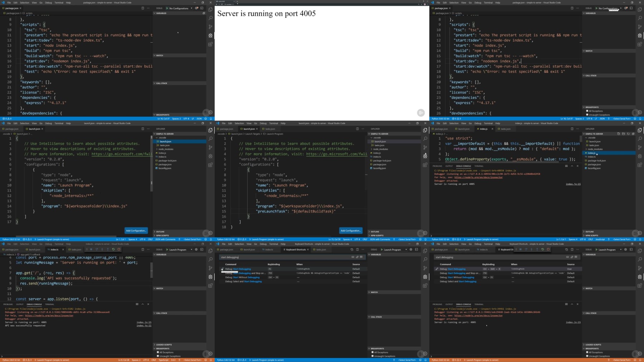Check Uncaught Exceptions in index.ts window
Image resolution: width=644 pixels, height=362 pixels.
point(158,356)
